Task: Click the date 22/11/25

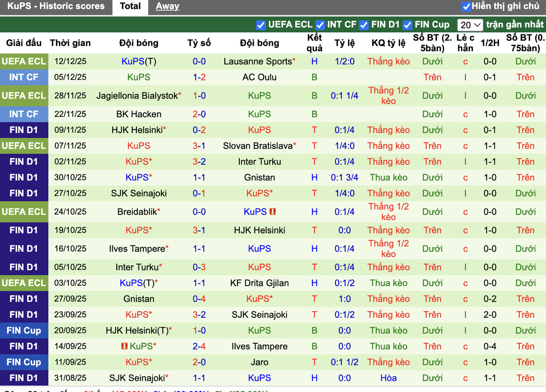Action: (70, 114)
